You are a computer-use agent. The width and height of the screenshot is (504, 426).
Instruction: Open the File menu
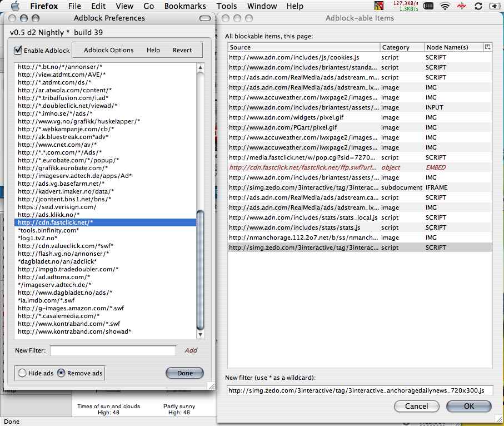(74, 6)
